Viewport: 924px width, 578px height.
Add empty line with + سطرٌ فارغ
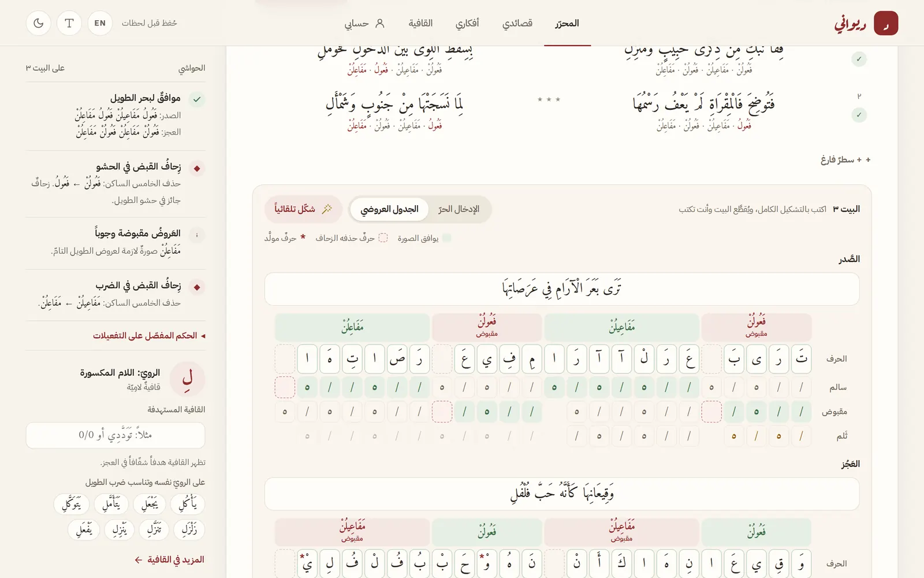pyautogui.click(x=845, y=160)
